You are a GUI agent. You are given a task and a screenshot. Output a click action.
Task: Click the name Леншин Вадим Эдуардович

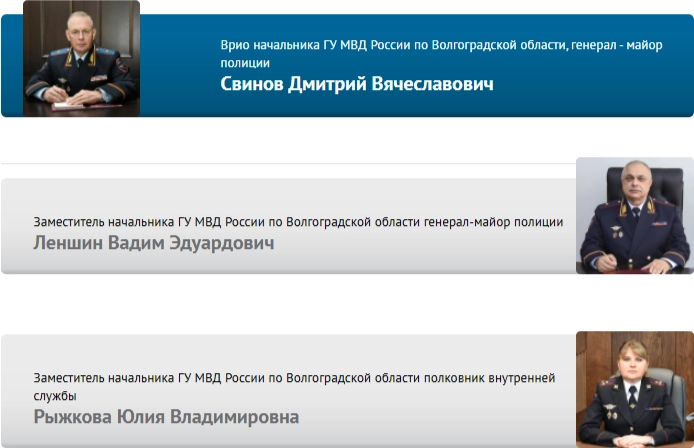pyautogui.click(x=154, y=243)
